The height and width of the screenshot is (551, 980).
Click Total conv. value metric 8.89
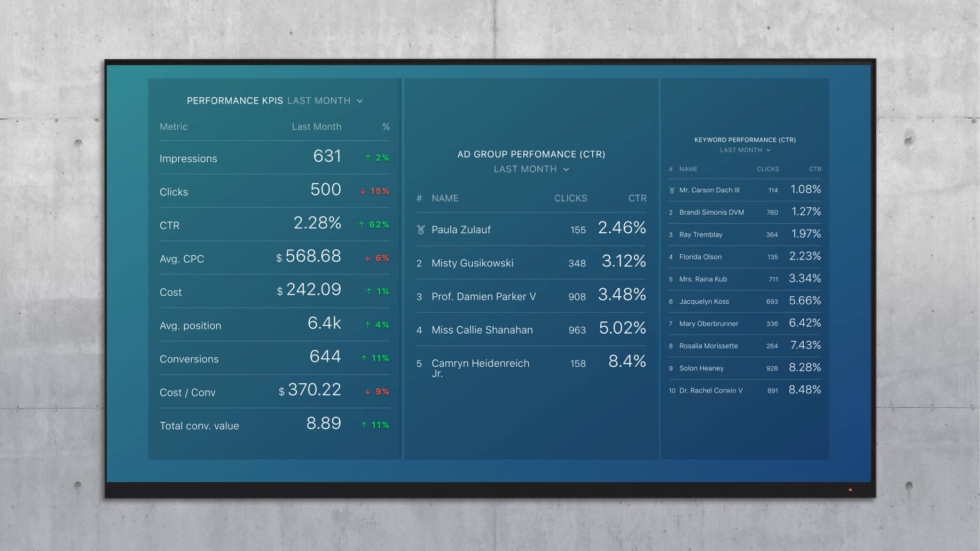(x=323, y=423)
